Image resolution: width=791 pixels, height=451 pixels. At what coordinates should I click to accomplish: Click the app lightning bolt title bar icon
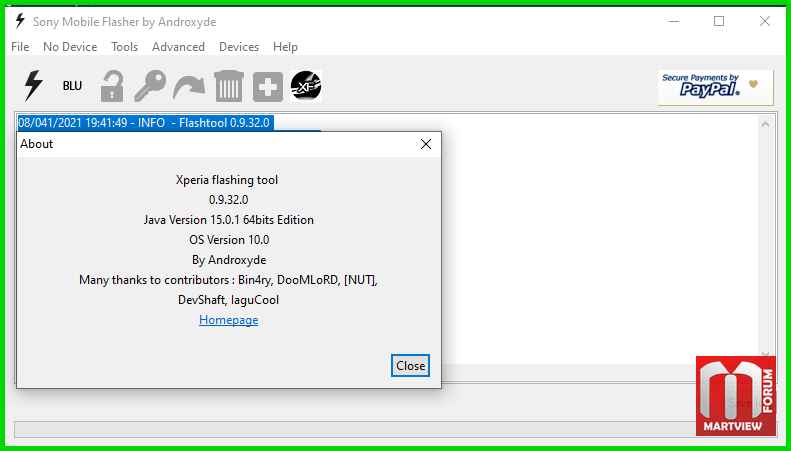[20, 21]
